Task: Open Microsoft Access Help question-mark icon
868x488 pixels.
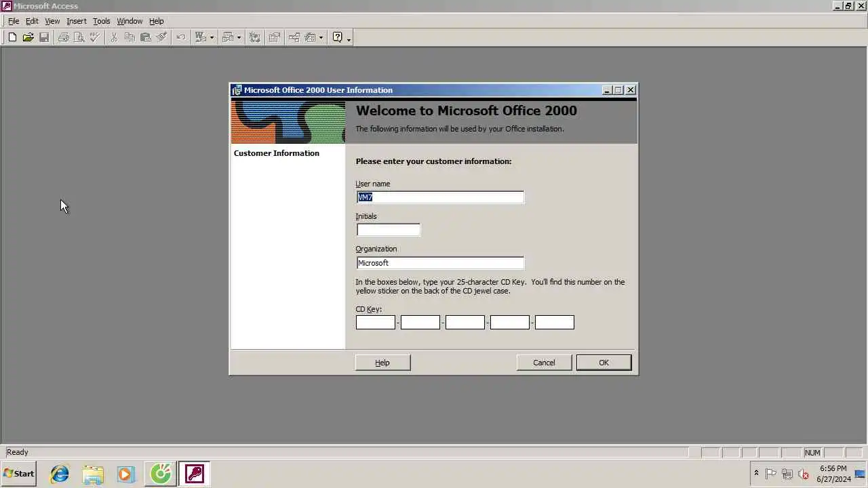Action: [337, 37]
